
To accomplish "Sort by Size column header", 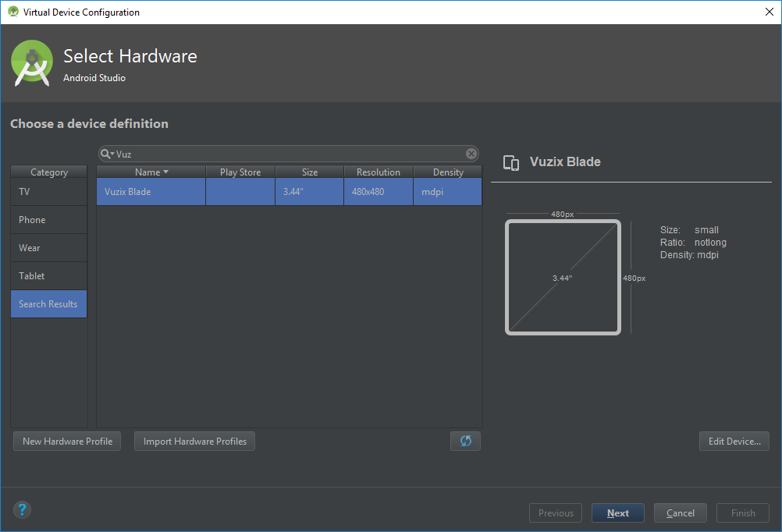I will pos(310,172).
